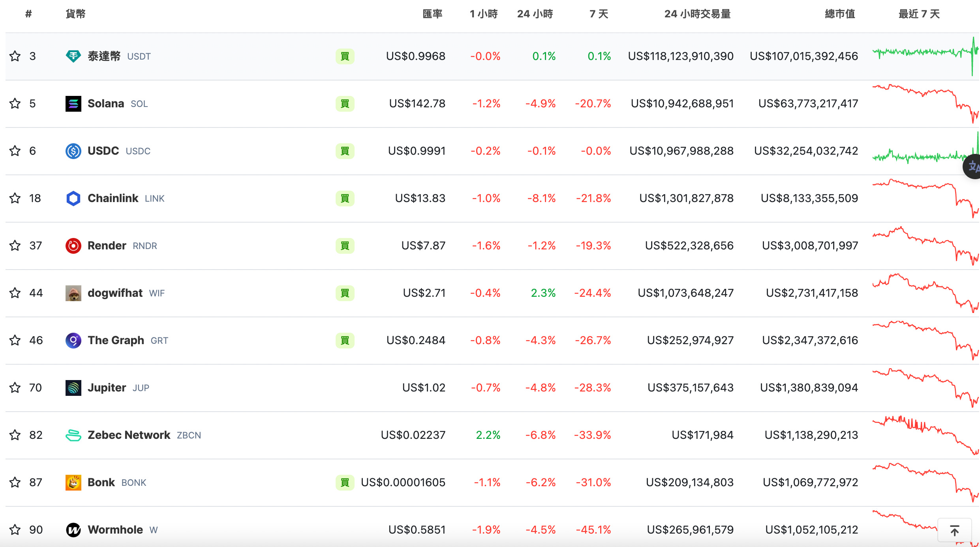
Task: Toggle favorite star for Bonk
Action: [15, 483]
